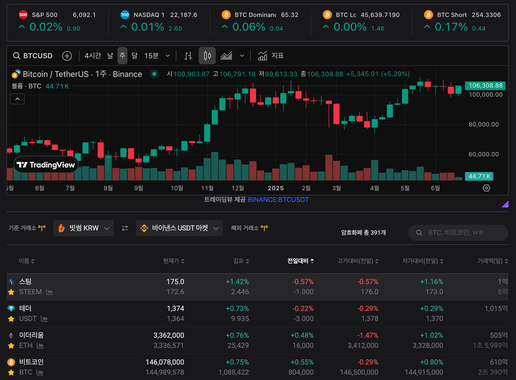This screenshot has width=516, height=380.
Task: Select the +1.42% STEEM kimchi premium cell
Action: [237, 282]
